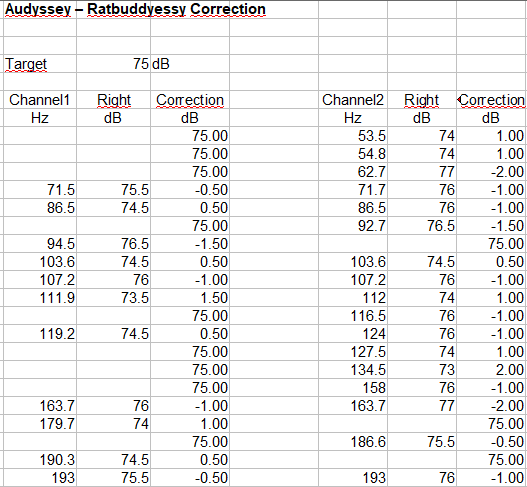The width and height of the screenshot is (527, 487).
Task: Select the -1.50 correction in the 92.7 Hz row
Action: coord(491,226)
